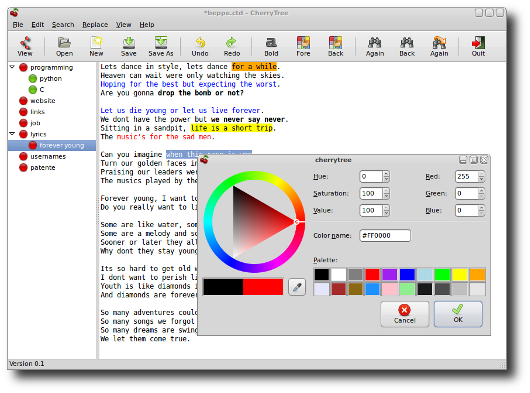Screen dimensions: 530x393
Task: Click the Saturation spin box stepper
Action: pos(386,193)
